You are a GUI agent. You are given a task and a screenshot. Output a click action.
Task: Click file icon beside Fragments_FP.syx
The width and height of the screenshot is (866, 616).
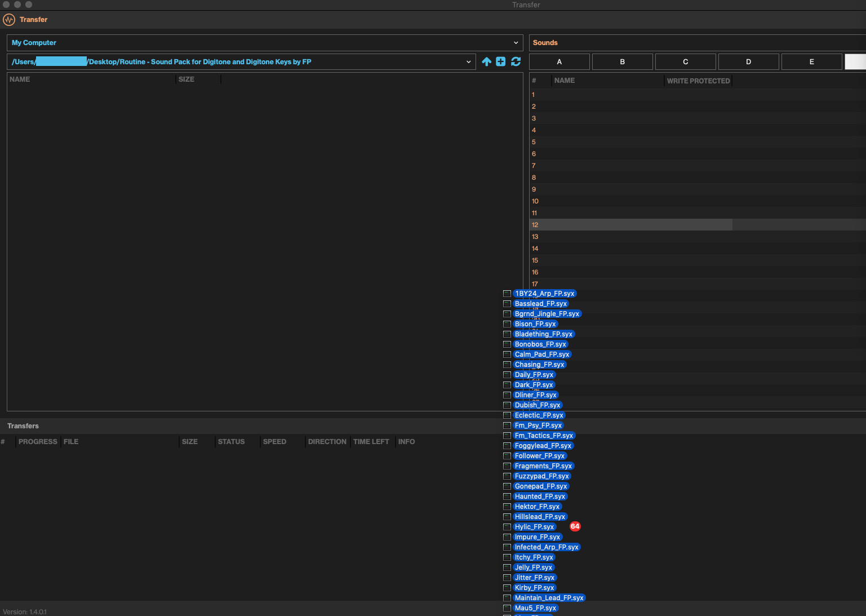[x=507, y=466]
